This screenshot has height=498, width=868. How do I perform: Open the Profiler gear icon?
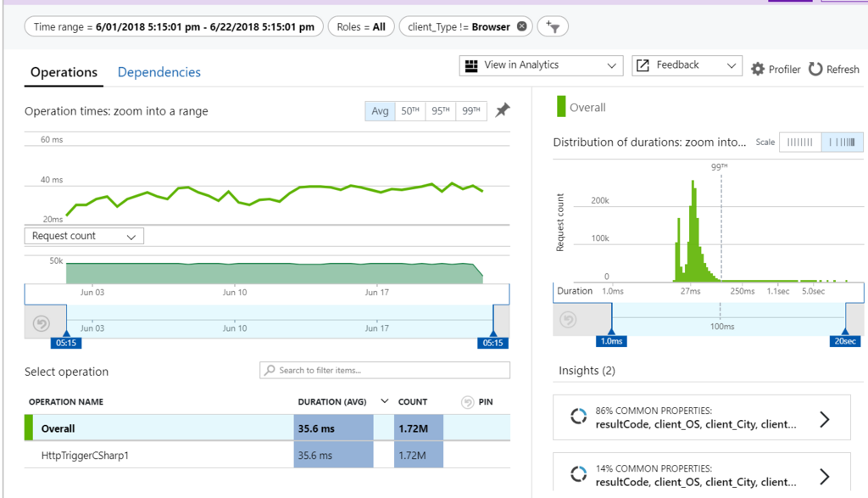(x=757, y=70)
